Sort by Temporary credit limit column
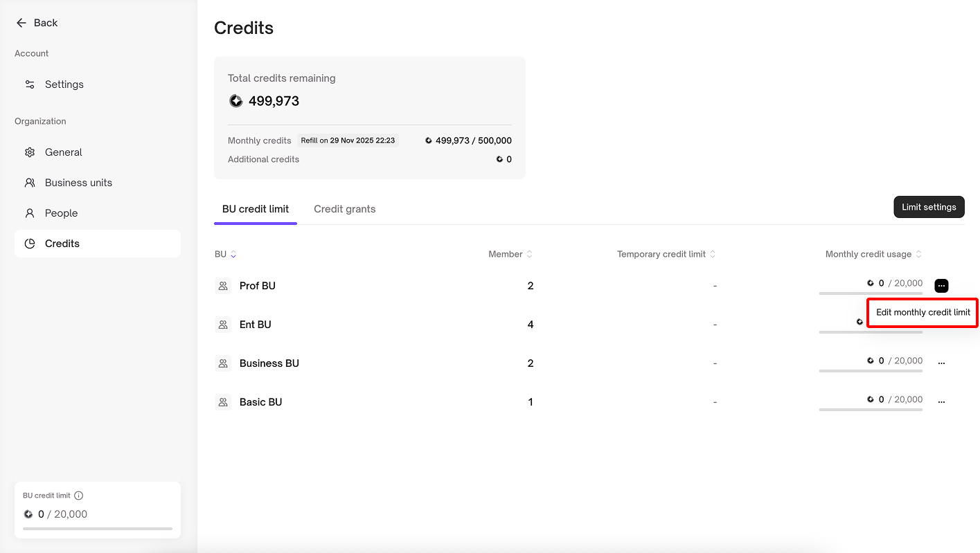Screen dimensions: 980x553 (712, 255)
